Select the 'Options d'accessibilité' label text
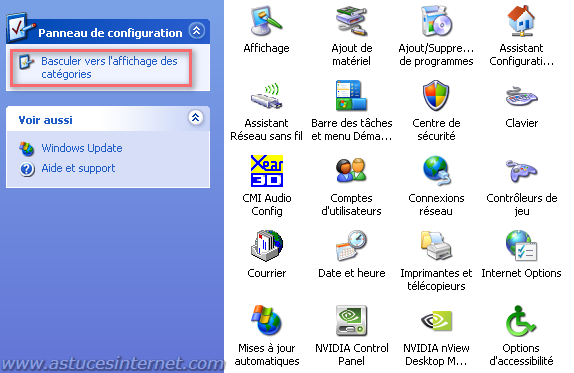The image size is (574, 373). point(521,354)
